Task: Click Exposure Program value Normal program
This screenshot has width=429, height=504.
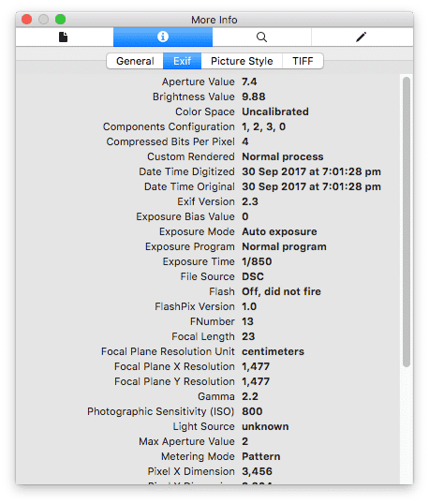Action: click(x=284, y=246)
